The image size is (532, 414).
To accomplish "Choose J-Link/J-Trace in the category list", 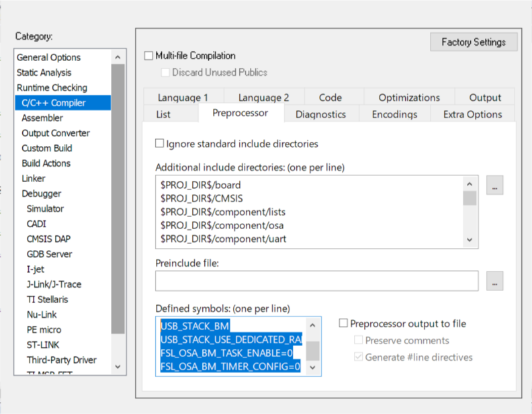I will 54,284.
